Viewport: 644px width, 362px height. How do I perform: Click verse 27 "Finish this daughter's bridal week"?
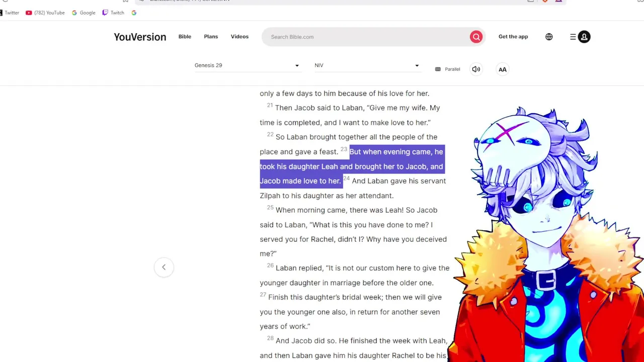pos(326,297)
